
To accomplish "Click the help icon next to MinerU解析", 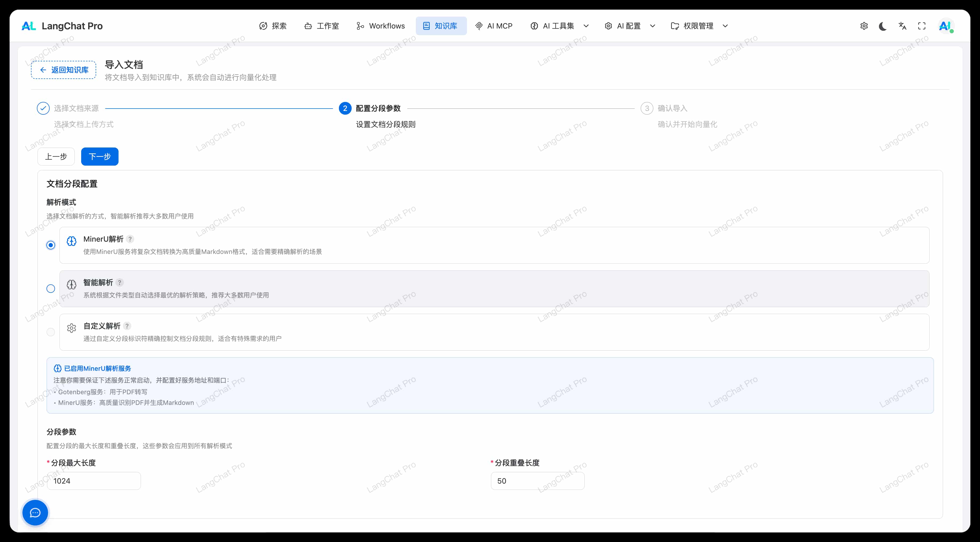I will [x=130, y=239].
